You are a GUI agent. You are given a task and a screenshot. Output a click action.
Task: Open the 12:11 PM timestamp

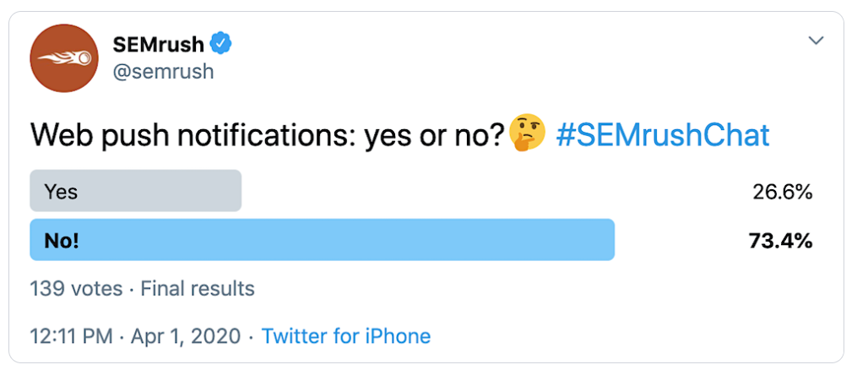coord(71,336)
